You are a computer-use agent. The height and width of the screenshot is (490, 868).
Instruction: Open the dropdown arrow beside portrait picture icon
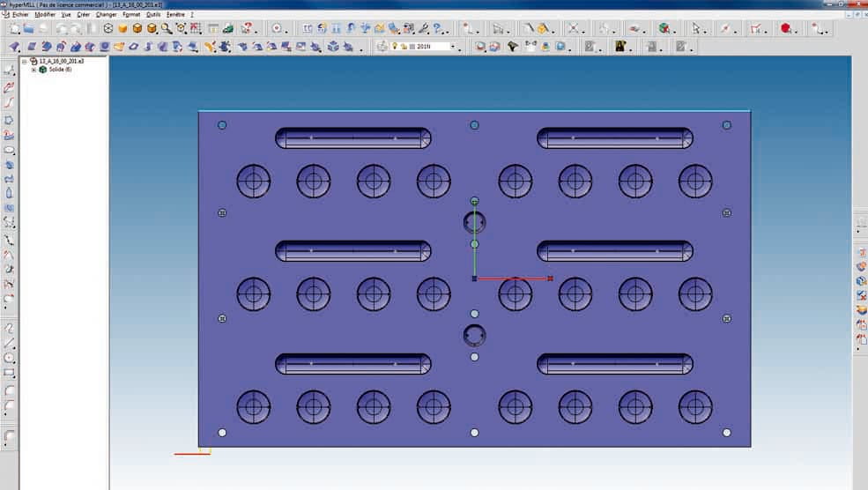(x=630, y=48)
